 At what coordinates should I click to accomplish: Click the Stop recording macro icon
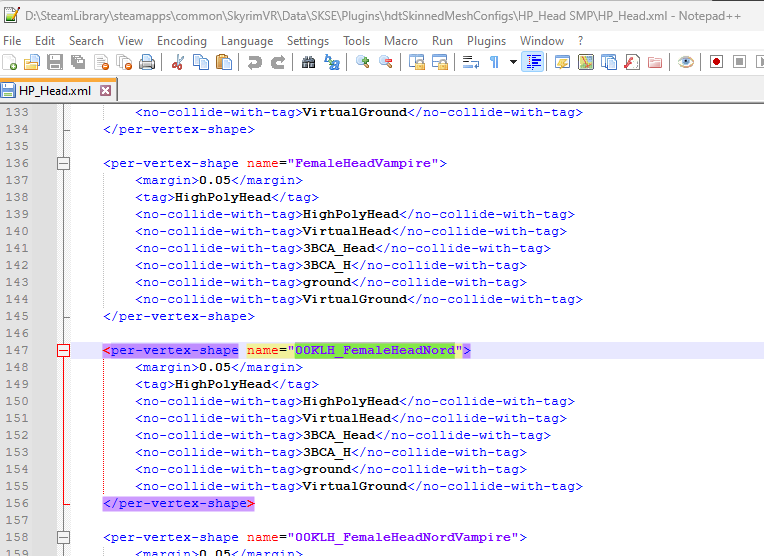pyautogui.click(x=739, y=62)
